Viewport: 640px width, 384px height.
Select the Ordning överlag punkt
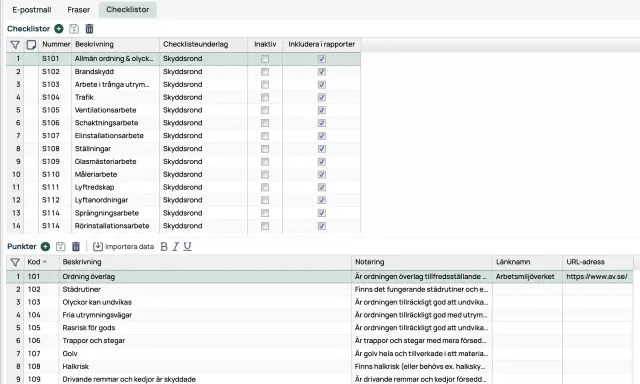pyautogui.click(x=320, y=277)
